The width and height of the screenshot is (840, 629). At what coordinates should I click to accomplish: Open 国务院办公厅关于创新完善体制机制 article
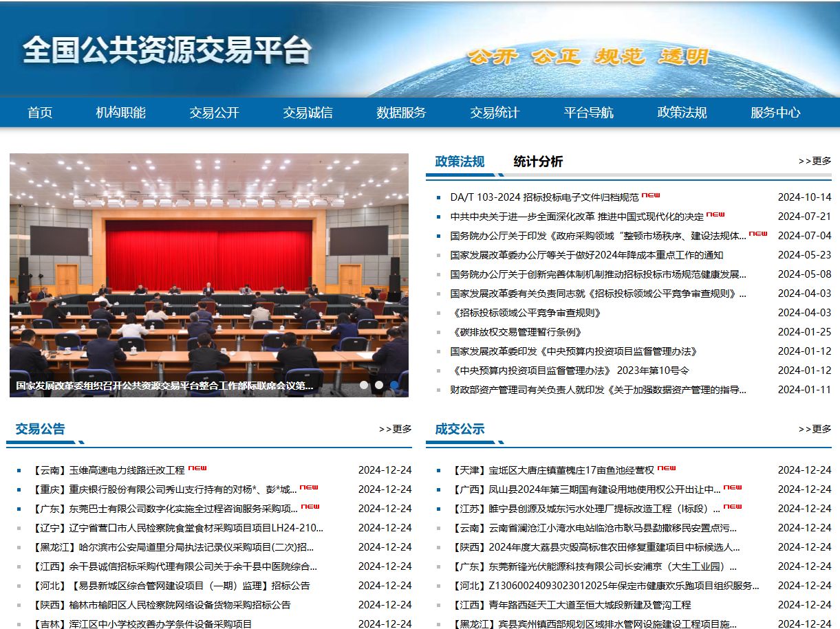599,274
